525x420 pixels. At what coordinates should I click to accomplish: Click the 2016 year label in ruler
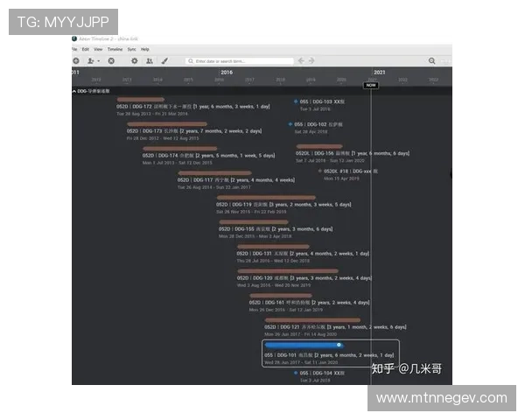[227, 72]
